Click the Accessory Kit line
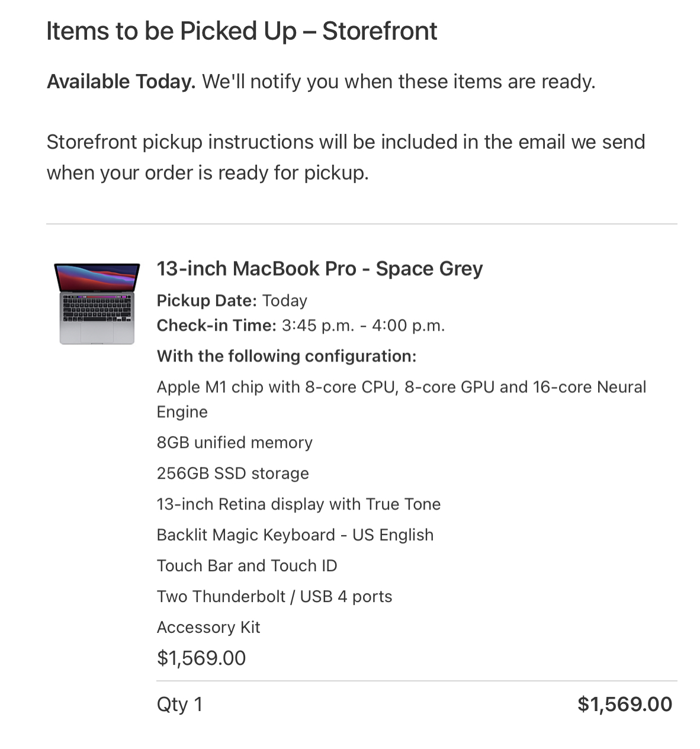The image size is (700, 749). point(208,628)
